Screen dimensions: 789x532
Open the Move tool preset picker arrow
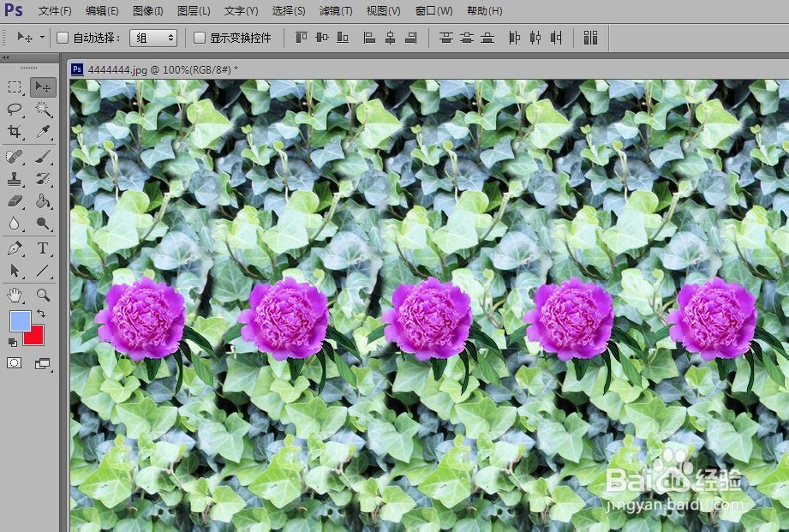coord(42,37)
